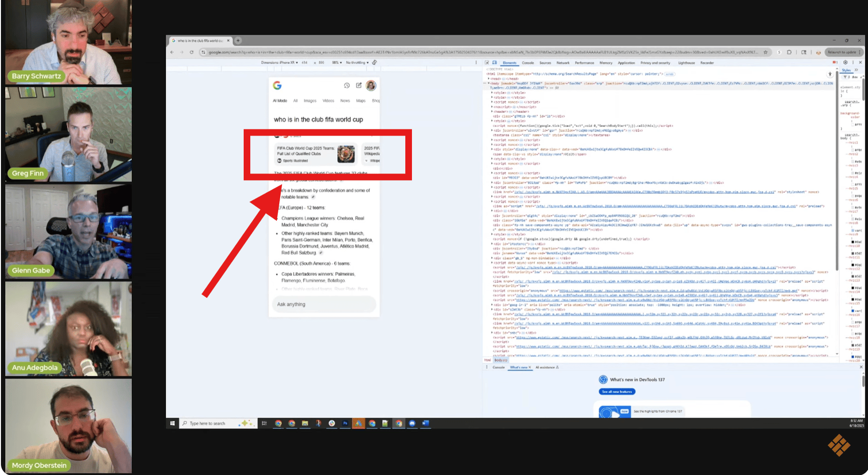Reload the Google search page
Screen dimensions: 868x475
coord(192,52)
